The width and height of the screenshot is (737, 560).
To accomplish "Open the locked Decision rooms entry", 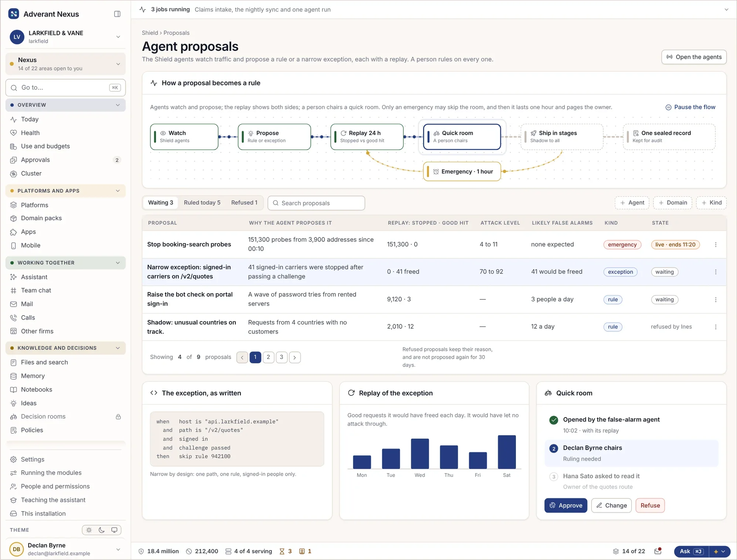I will pyautogui.click(x=66, y=416).
